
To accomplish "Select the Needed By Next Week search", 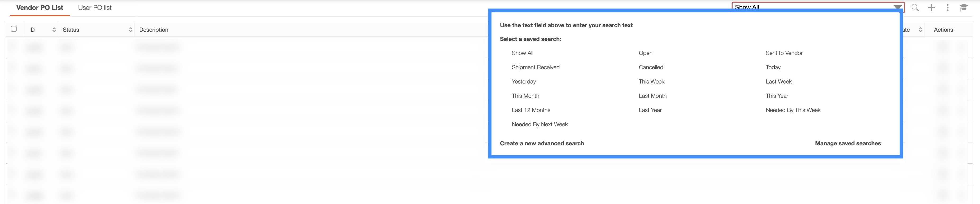I will [539, 124].
